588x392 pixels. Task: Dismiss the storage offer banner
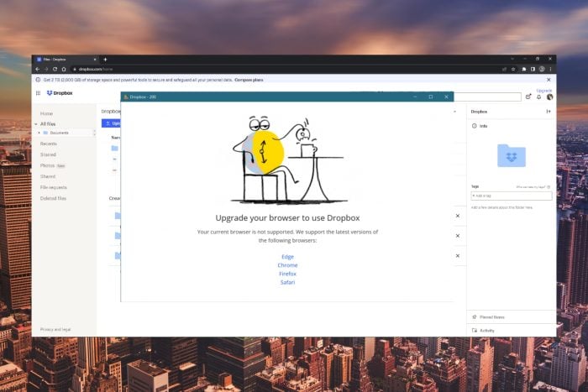549,80
